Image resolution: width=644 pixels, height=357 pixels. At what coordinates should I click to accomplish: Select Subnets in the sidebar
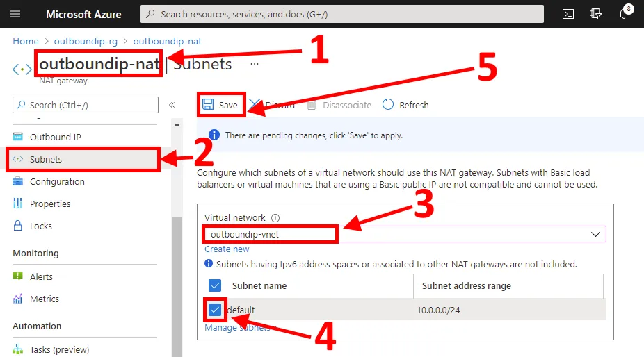pos(85,159)
